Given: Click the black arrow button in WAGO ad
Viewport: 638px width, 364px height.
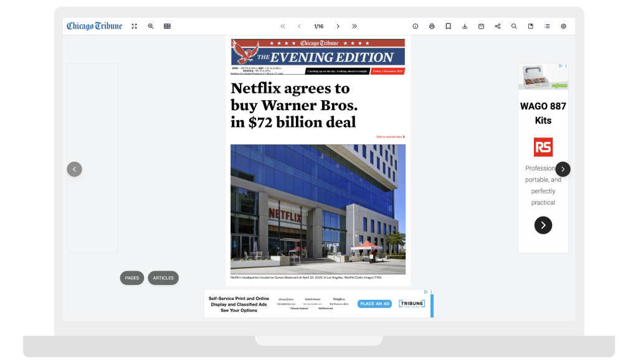Looking at the screenshot, I should (x=543, y=225).
